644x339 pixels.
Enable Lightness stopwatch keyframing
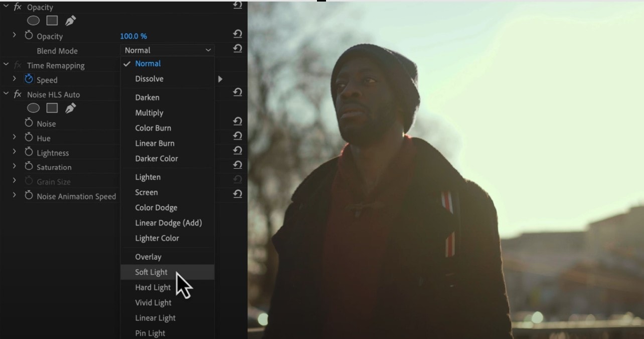point(29,152)
